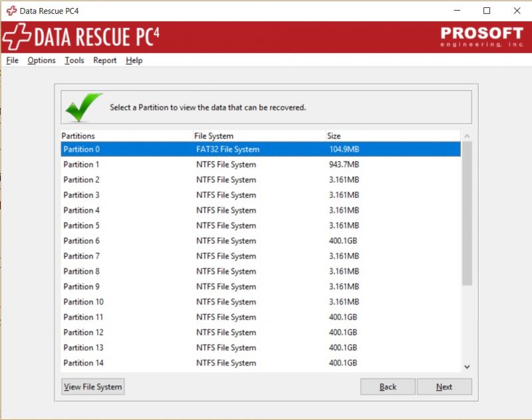Screen dimensions: 532x420
Task: Select the Partition 0 row
Action: click(261, 149)
